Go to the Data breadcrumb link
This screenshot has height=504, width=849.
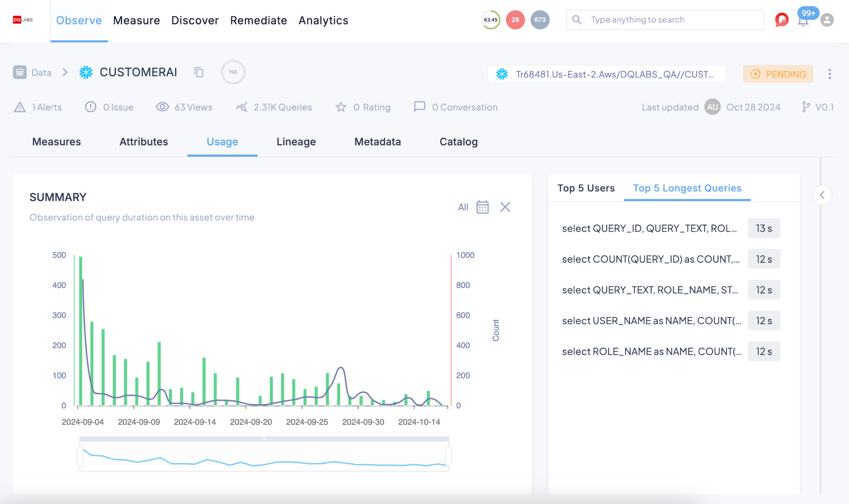pyautogui.click(x=41, y=73)
